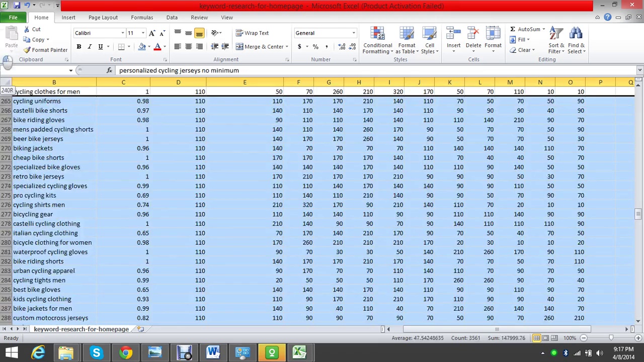Screen dimensions: 644x362
Task: Expand the General number format dropdown
Action: [x=353, y=33]
